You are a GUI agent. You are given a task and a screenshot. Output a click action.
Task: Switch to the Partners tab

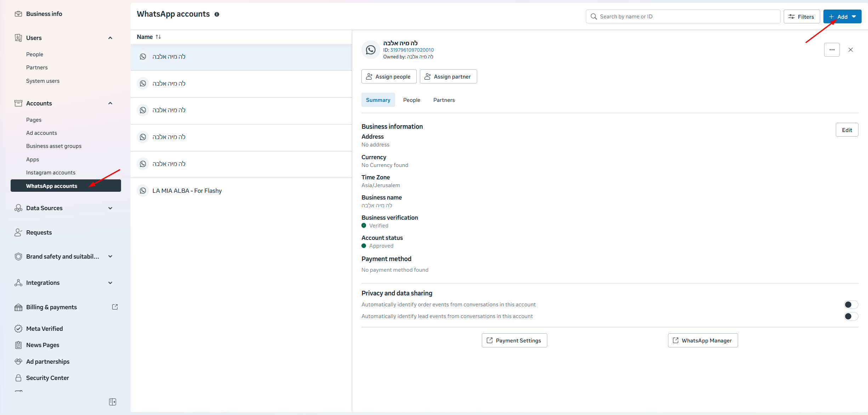coord(444,100)
